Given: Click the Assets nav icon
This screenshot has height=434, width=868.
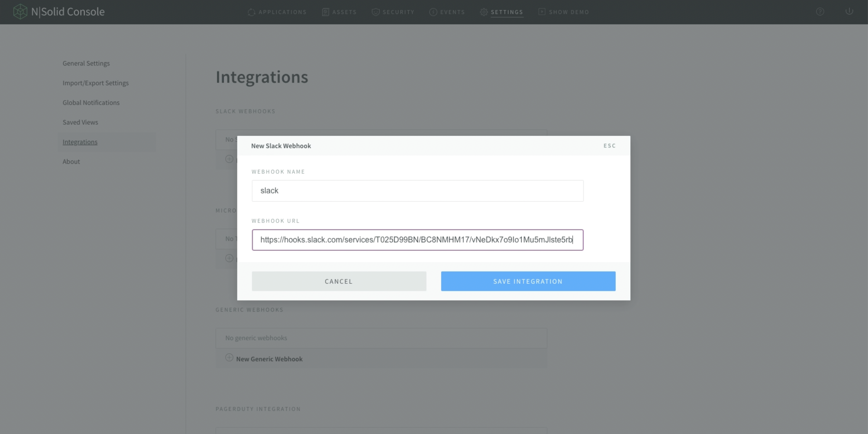Looking at the screenshot, I should coord(325,12).
